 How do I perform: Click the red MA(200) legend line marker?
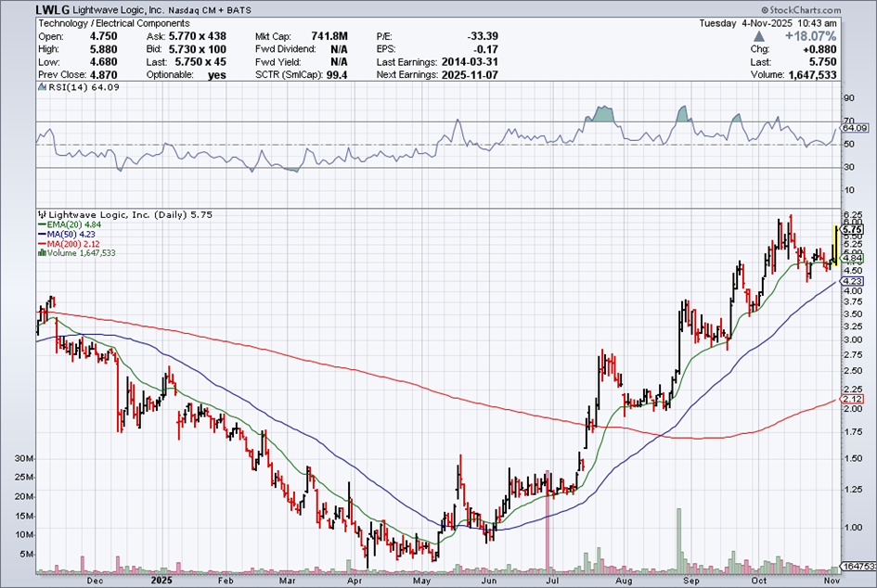42,244
